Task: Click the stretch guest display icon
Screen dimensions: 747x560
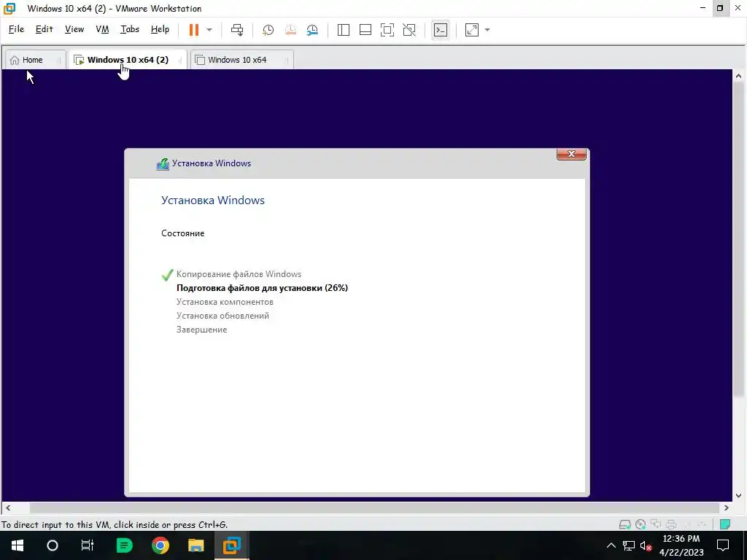Action: click(472, 29)
